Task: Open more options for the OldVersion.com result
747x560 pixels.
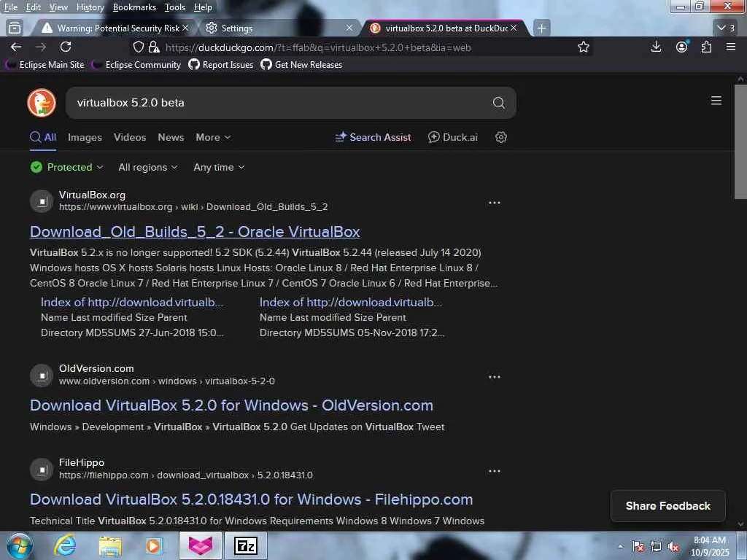Action: [x=495, y=377]
